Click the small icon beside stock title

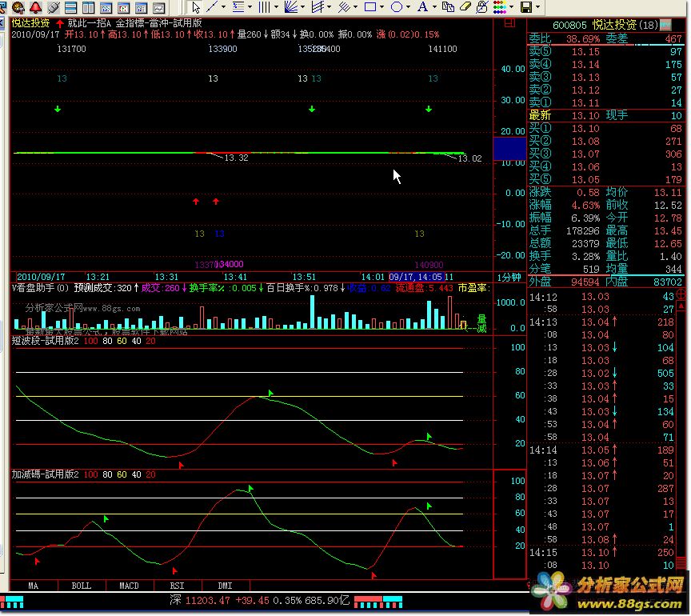click(x=665, y=25)
